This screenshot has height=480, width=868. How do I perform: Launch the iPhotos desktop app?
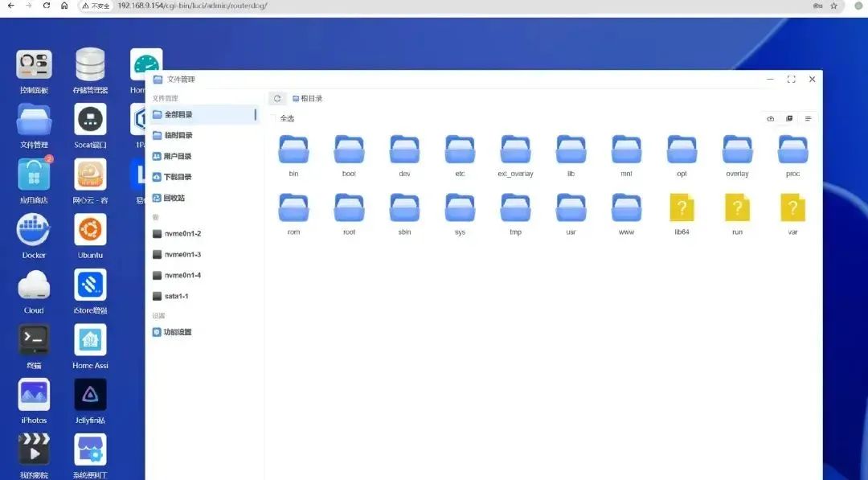click(34, 394)
